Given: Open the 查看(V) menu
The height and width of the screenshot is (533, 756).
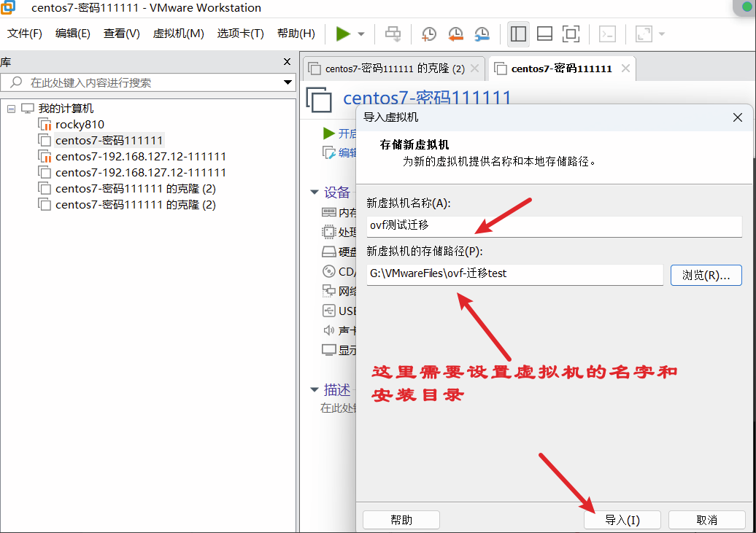Looking at the screenshot, I should point(121,34).
